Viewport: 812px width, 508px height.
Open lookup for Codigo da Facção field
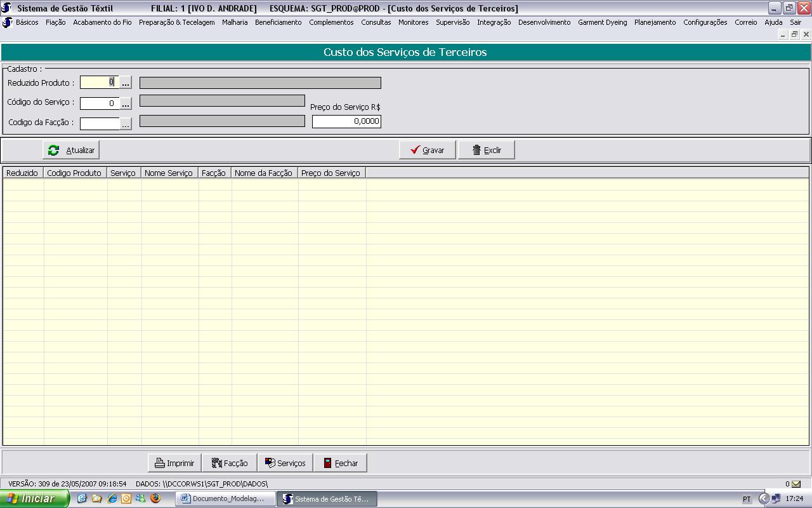pos(126,124)
